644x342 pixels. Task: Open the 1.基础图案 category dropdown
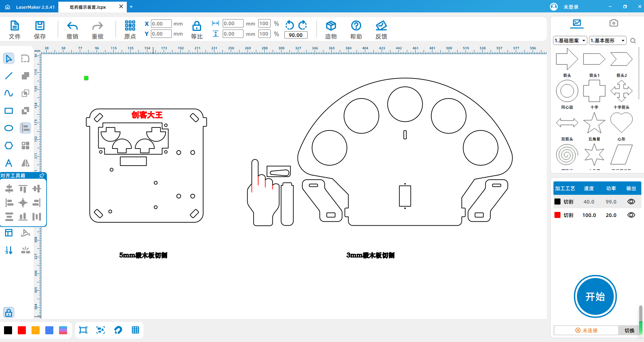tap(570, 41)
